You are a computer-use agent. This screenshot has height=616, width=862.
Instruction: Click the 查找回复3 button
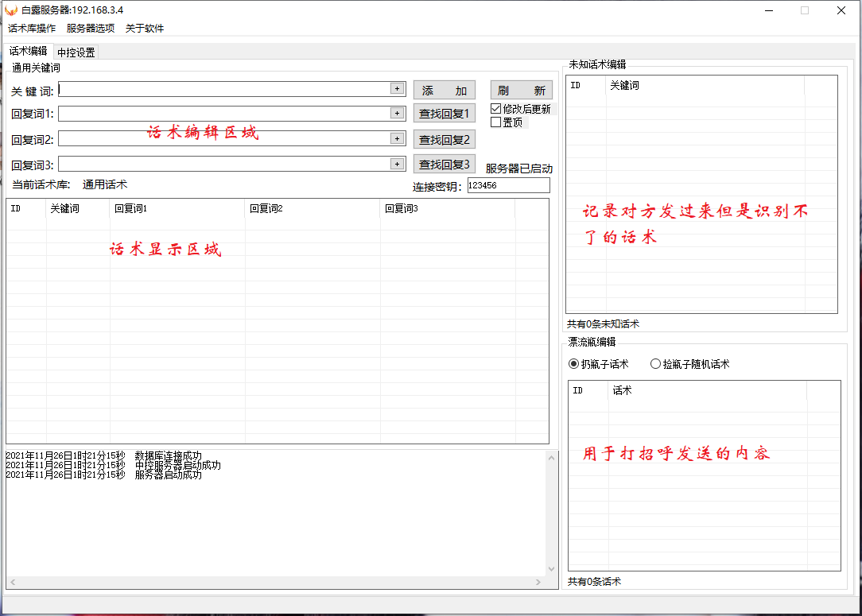(444, 165)
